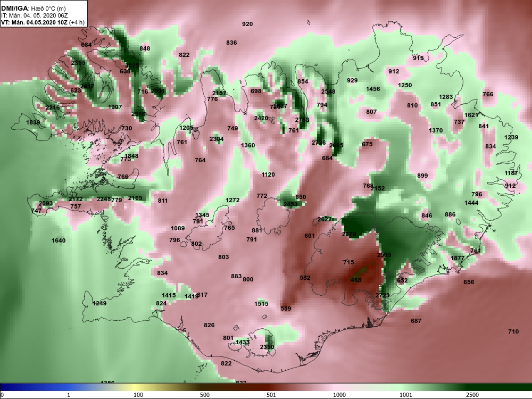Click the map value 2622
Viewport: 532px width, 399px height.
[325, 220]
